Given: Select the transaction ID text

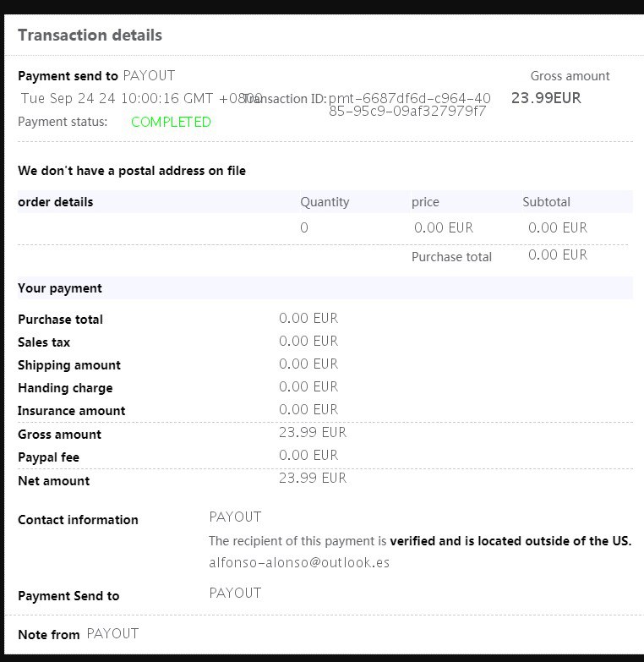Looking at the screenshot, I should (x=409, y=105).
